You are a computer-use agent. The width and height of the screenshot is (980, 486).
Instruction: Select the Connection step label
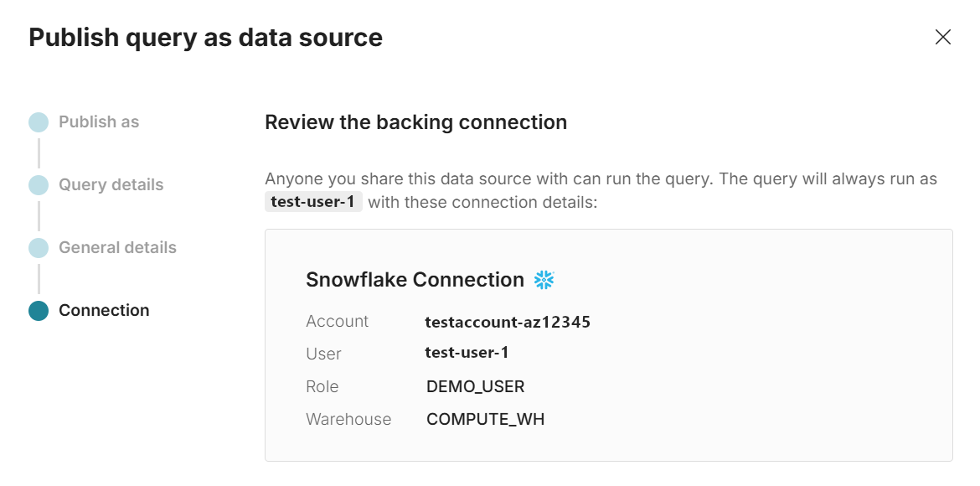click(104, 311)
